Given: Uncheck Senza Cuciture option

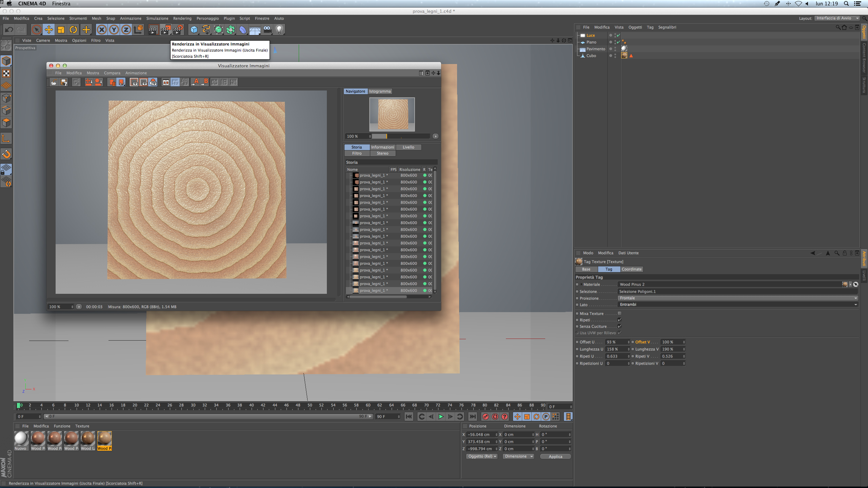Looking at the screenshot, I should pyautogui.click(x=619, y=326).
